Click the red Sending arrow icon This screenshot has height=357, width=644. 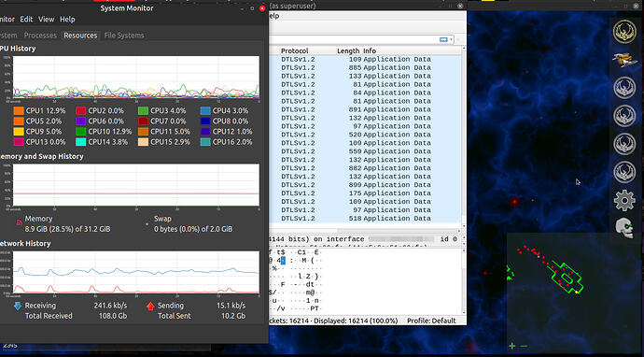coord(150,306)
